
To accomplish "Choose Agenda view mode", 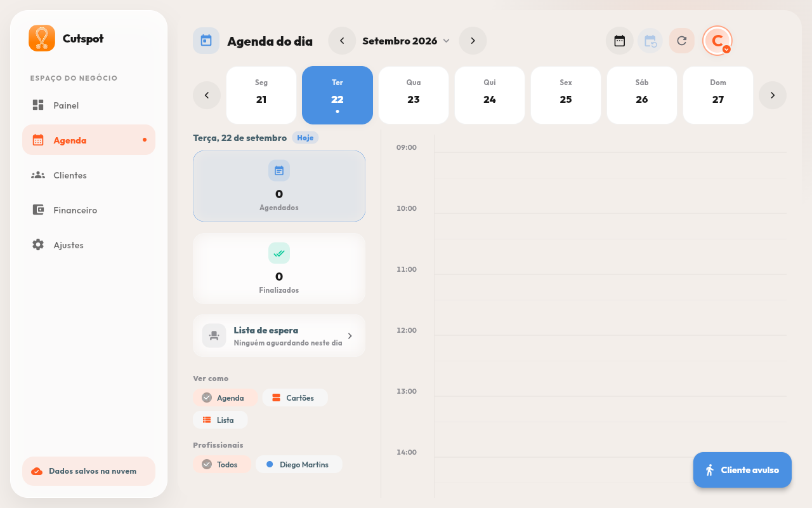I will (225, 398).
